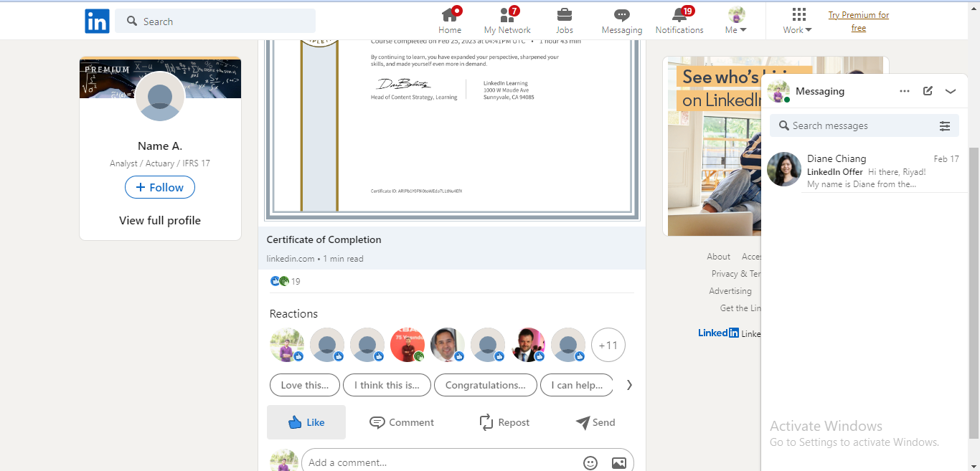
Task: Click Name A. profile avatar
Action: tap(160, 96)
